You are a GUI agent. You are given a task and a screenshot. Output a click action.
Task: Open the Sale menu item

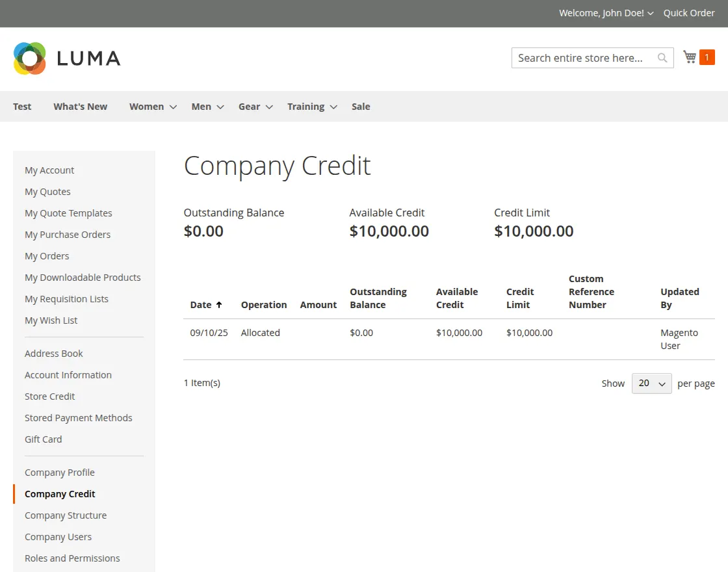pos(361,107)
